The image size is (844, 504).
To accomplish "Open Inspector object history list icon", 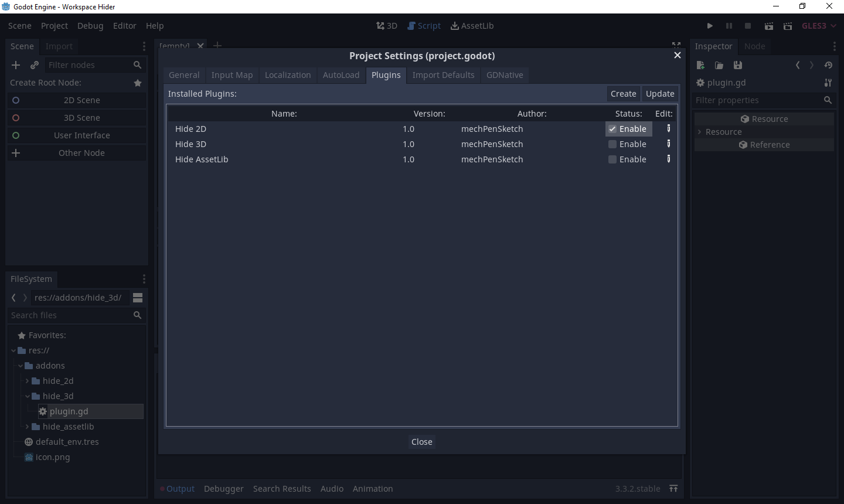I will click(828, 65).
